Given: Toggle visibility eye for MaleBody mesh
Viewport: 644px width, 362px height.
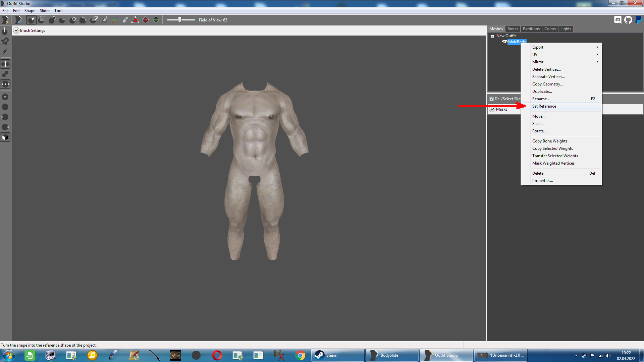Looking at the screenshot, I should [x=504, y=42].
